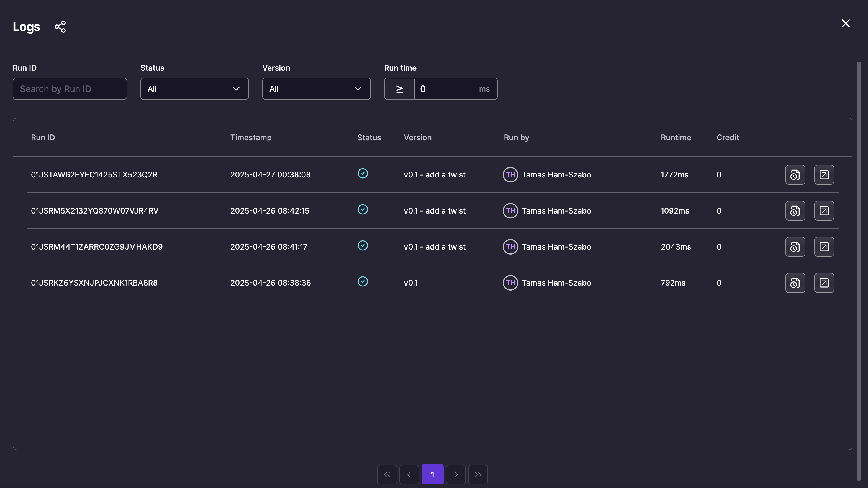Viewport: 868px width, 488px height.
Task: Close the Logs panel
Action: click(x=845, y=23)
